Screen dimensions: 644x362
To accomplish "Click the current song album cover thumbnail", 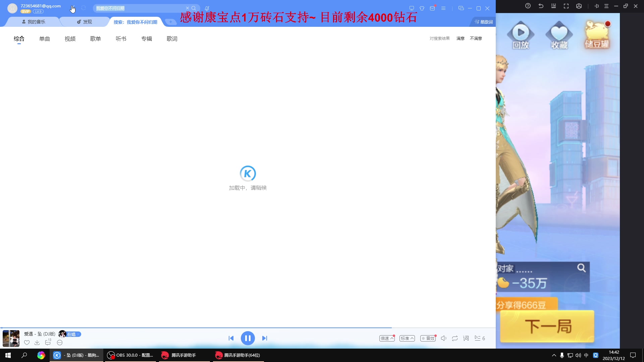I will [x=11, y=338].
